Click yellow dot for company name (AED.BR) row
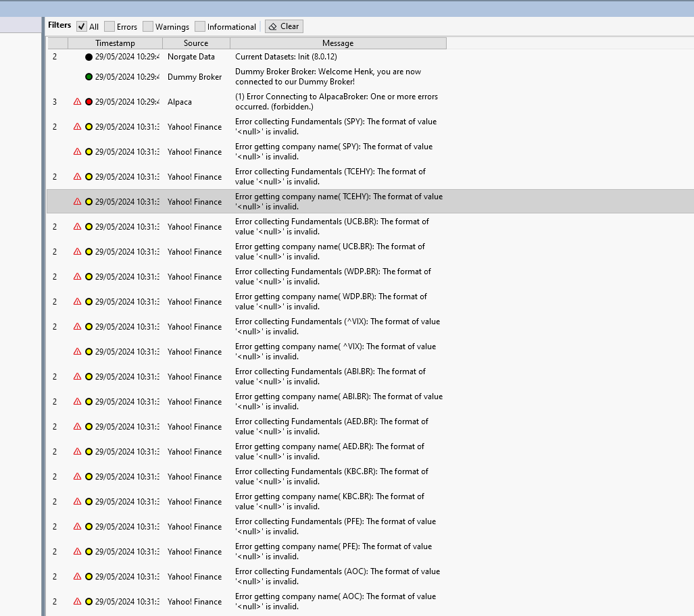 89,452
